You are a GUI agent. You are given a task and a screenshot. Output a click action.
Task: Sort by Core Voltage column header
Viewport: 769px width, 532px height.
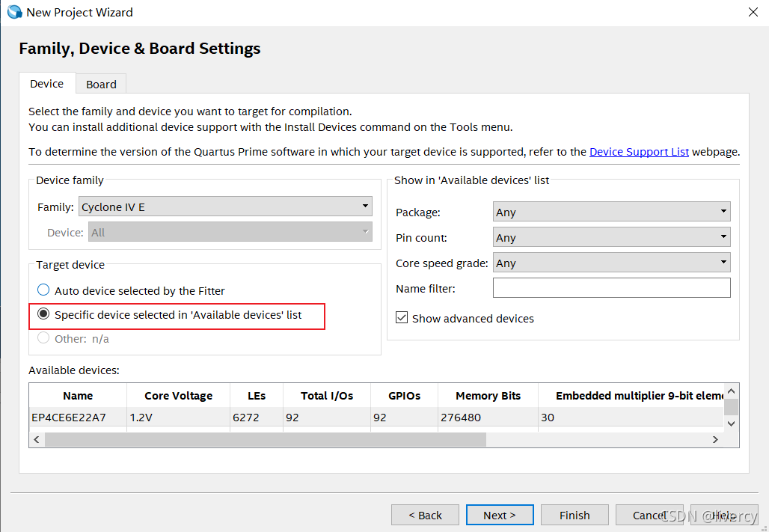pos(178,396)
